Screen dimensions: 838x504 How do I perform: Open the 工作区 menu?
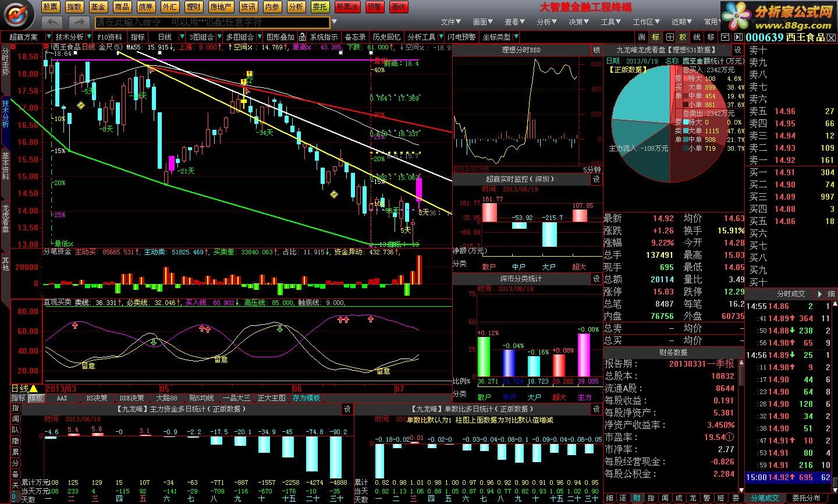click(646, 22)
